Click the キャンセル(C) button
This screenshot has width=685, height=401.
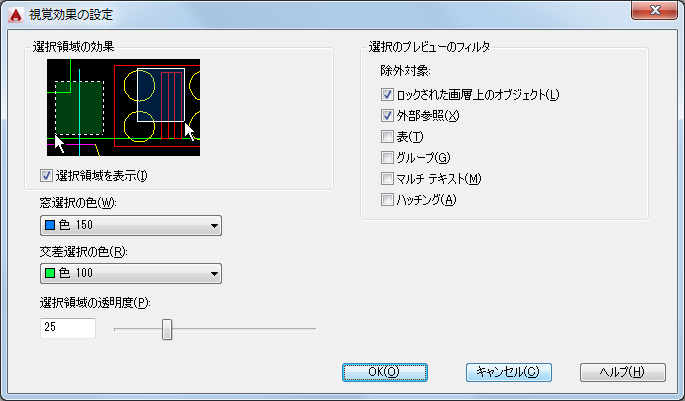pyautogui.click(x=509, y=372)
